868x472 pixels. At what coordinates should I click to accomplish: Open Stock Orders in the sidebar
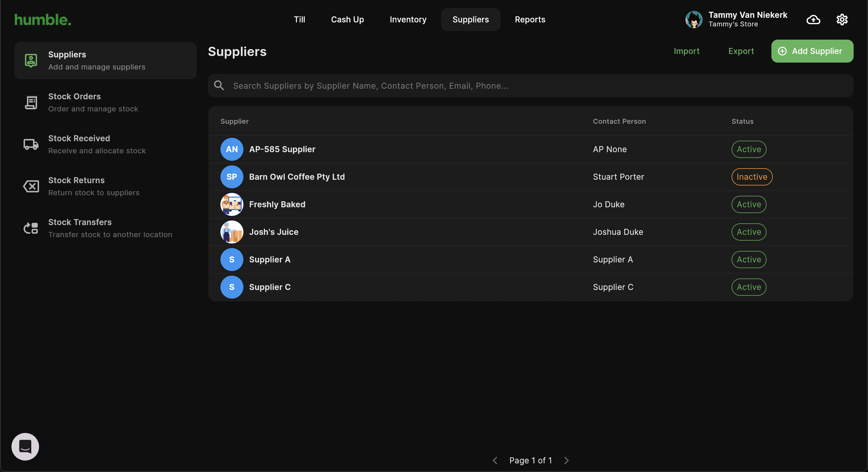(105, 102)
